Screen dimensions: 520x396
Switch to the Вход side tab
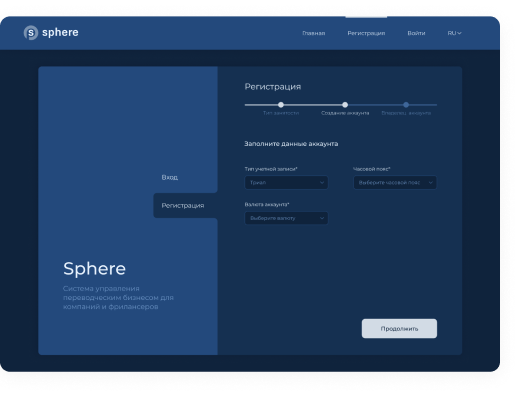[170, 177]
